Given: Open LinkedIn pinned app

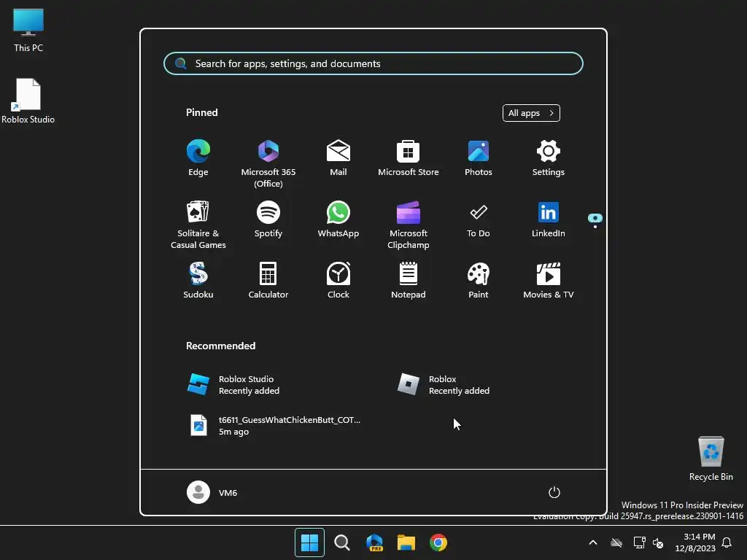Looking at the screenshot, I should [x=549, y=219].
